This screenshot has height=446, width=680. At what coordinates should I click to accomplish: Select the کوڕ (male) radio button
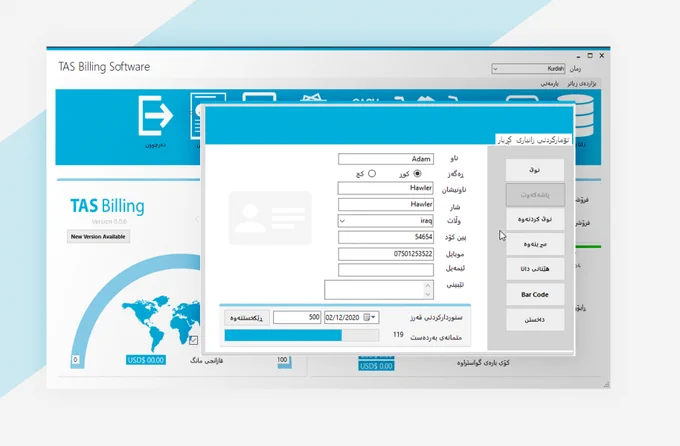point(417,174)
